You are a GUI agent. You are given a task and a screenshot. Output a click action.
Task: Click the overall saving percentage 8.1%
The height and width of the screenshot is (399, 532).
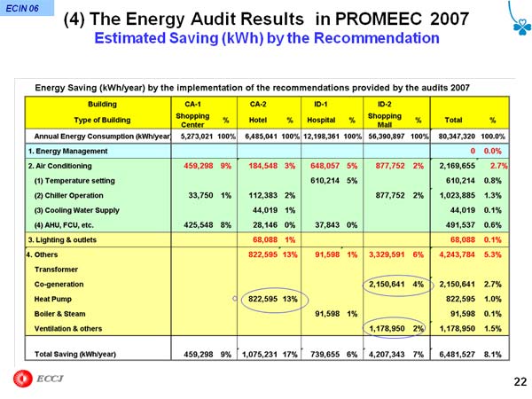pyautogui.click(x=493, y=355)
